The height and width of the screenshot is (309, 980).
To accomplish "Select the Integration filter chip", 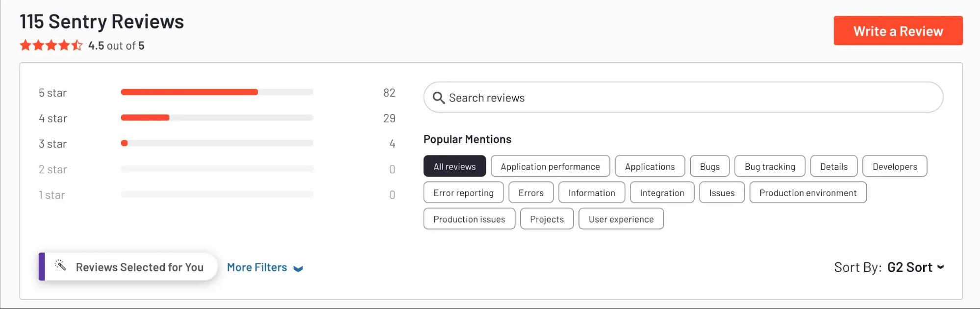I will [662, 193].
